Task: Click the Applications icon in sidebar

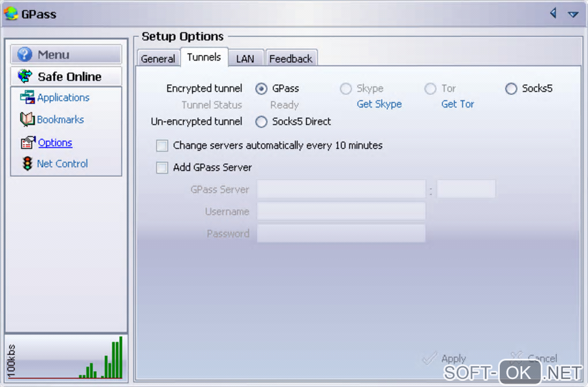Action: (x=27, y=97)
